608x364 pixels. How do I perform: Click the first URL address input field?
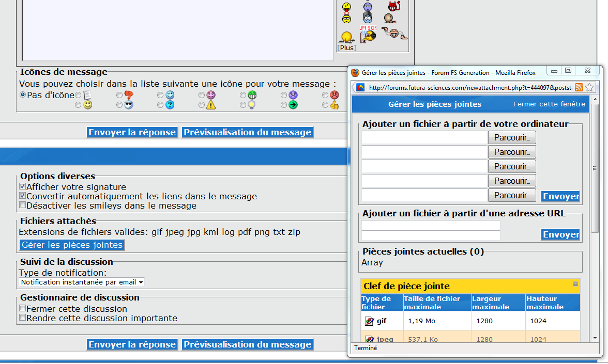[x=431, y=225]
